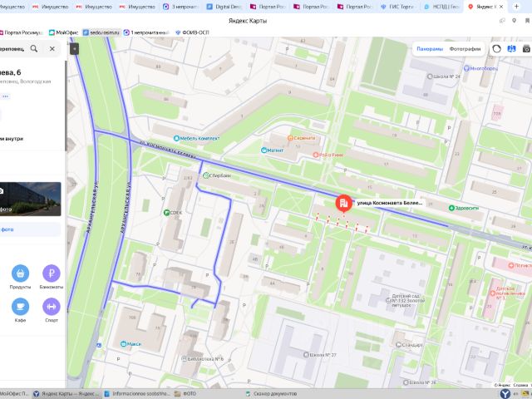The width and height of the screenshot is (532, 399).
Task: Switch to the Digital Dev browser tab
Action: click(x=224, y=7)
